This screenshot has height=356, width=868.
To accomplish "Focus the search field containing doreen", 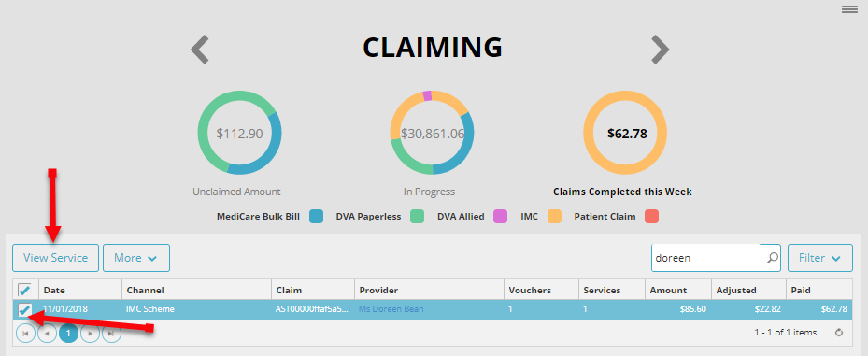I will tap(708, 258).
